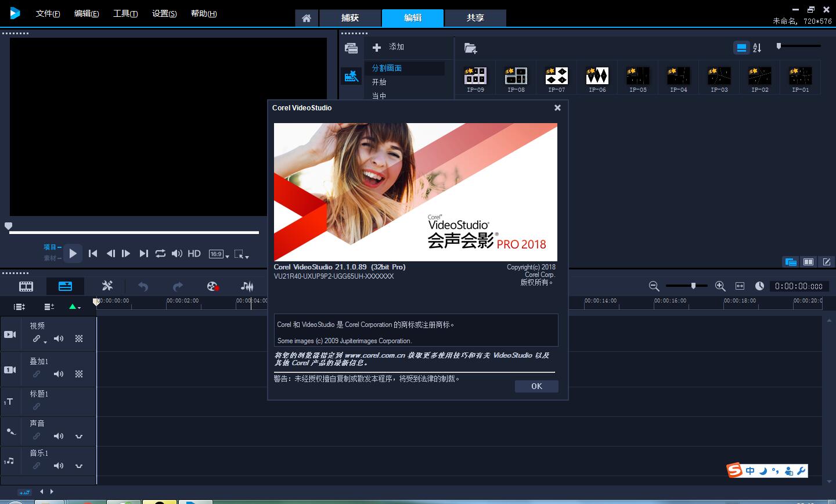Viewport: 836px width, 504px height.
Task: Select 项目 play mode
Action: 52,247
